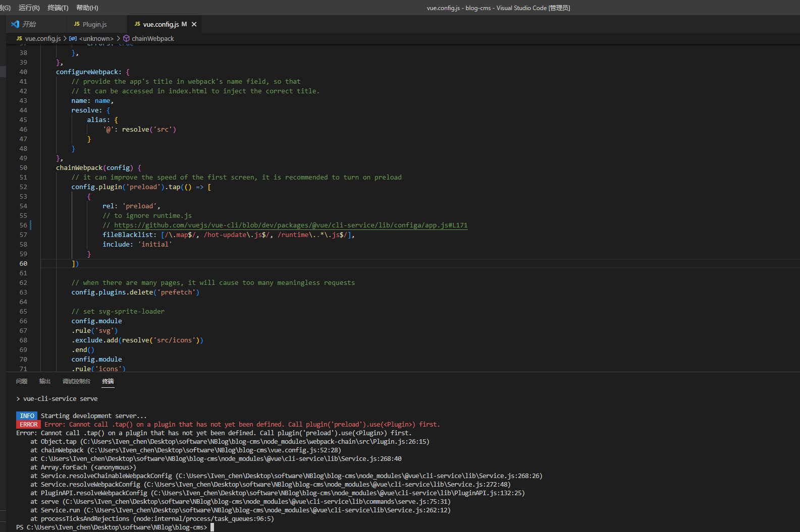
Task: Click the cube icon beside chainWebpack breadcrumb
Action: point(127,38)
